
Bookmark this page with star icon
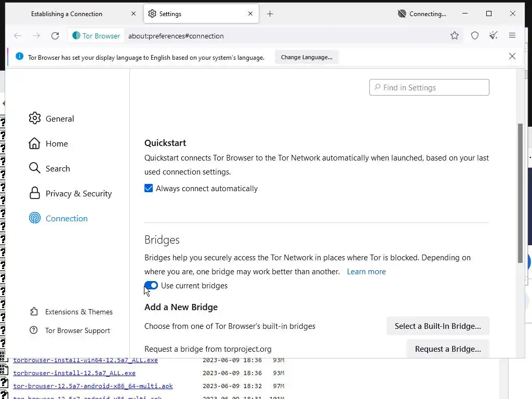coord(455,36)
